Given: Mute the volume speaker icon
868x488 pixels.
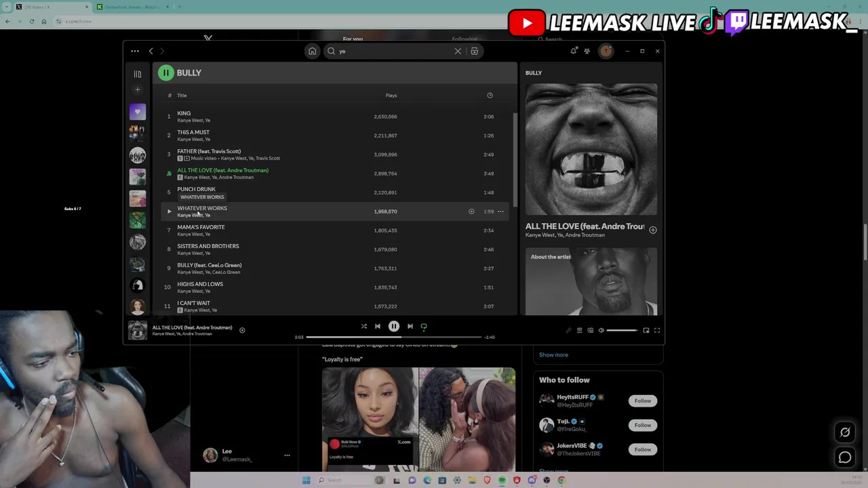Looking at the screenshot, I should click(x=601, y=331).
